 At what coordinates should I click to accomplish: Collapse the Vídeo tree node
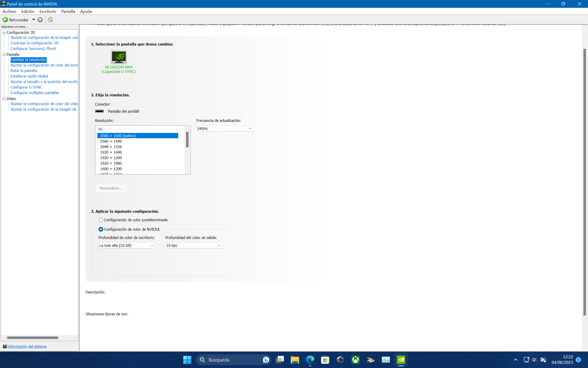coord(4,99)
